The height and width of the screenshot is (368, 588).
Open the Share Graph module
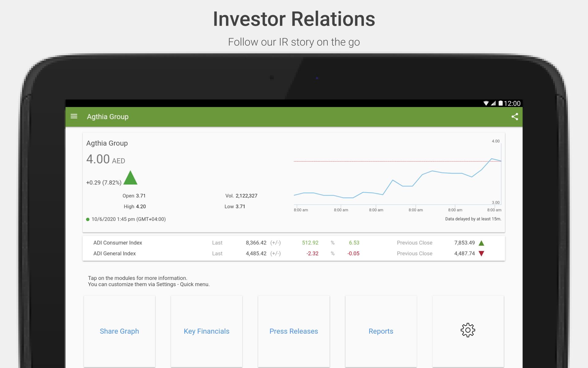coord(119,331)
